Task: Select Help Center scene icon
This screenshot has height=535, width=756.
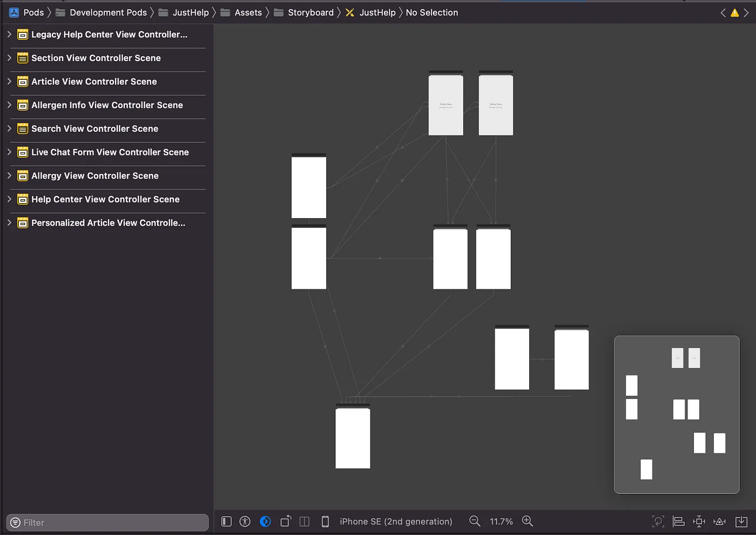Action: tap(23, 199)
